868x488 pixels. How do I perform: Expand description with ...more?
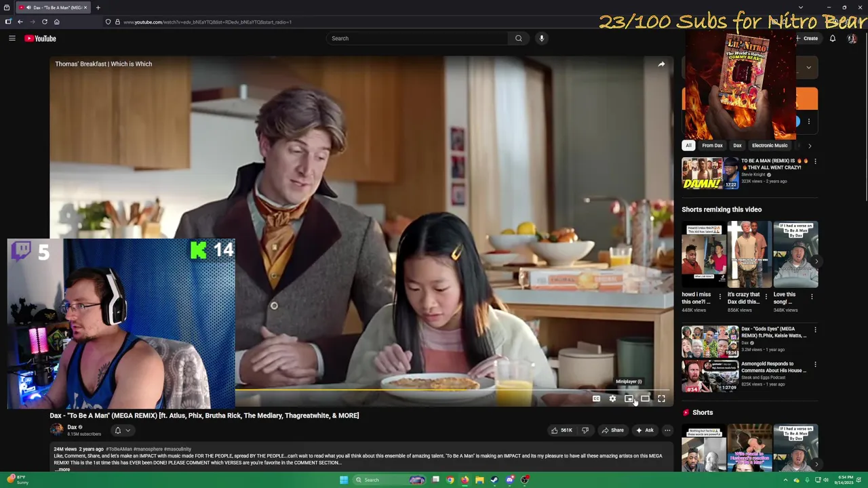[x=62, y=469]
